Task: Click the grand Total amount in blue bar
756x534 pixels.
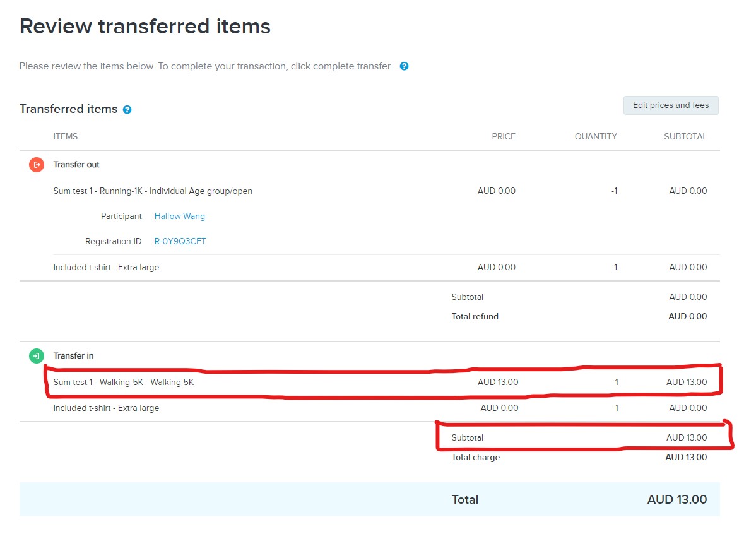Action: point(677,500)
